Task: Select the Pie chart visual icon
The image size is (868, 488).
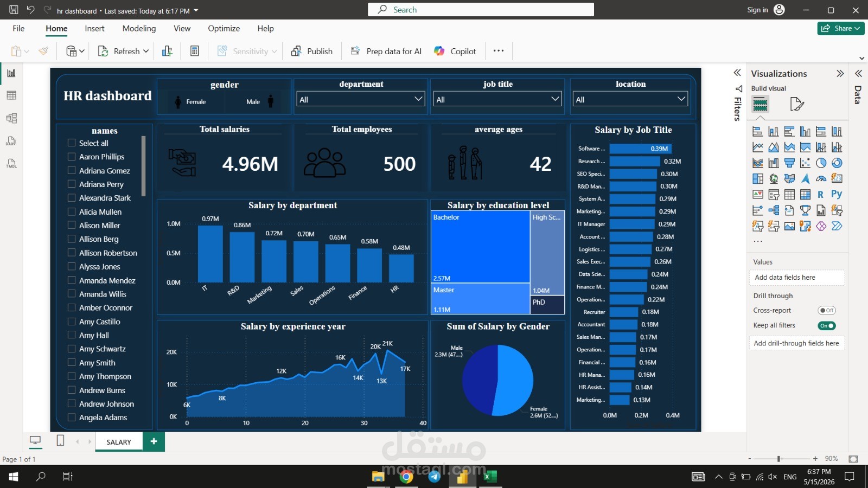Action: [x=821, y=163]
